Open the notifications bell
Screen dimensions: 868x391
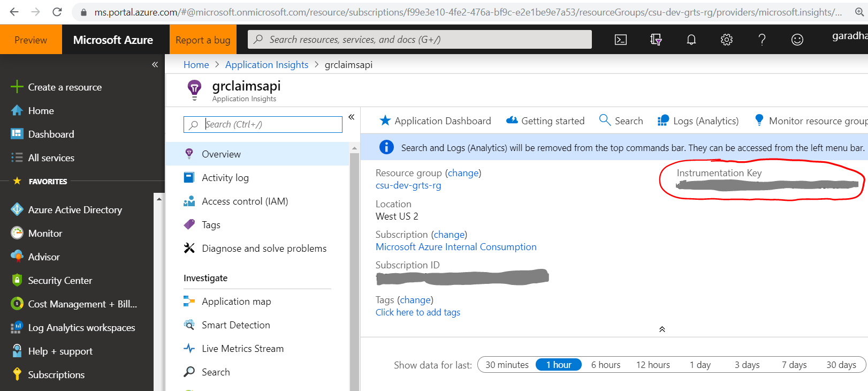[691, 40]
